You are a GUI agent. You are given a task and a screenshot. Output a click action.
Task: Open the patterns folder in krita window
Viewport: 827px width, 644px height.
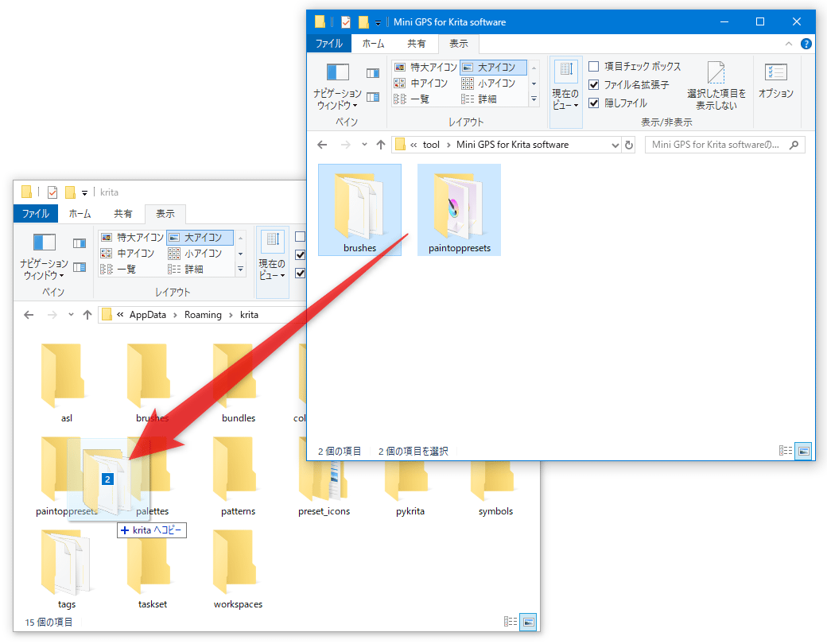click(x=239, y=476)
